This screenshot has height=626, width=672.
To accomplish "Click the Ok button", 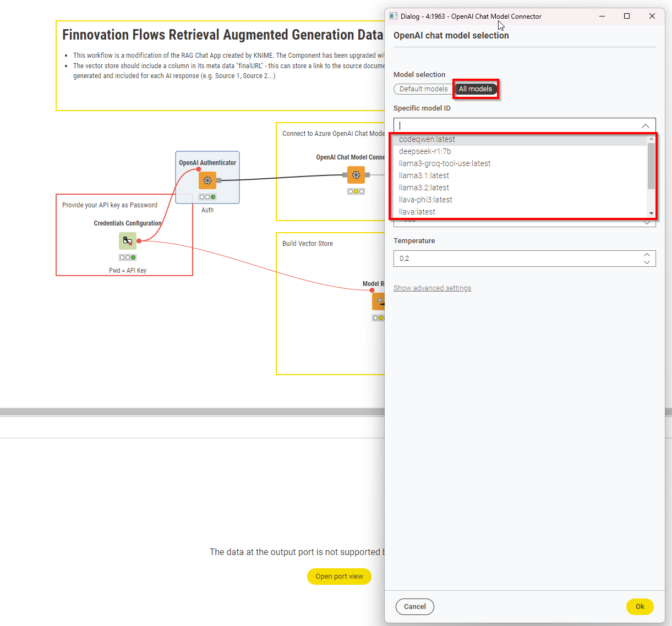I will [x=640, y=607].
